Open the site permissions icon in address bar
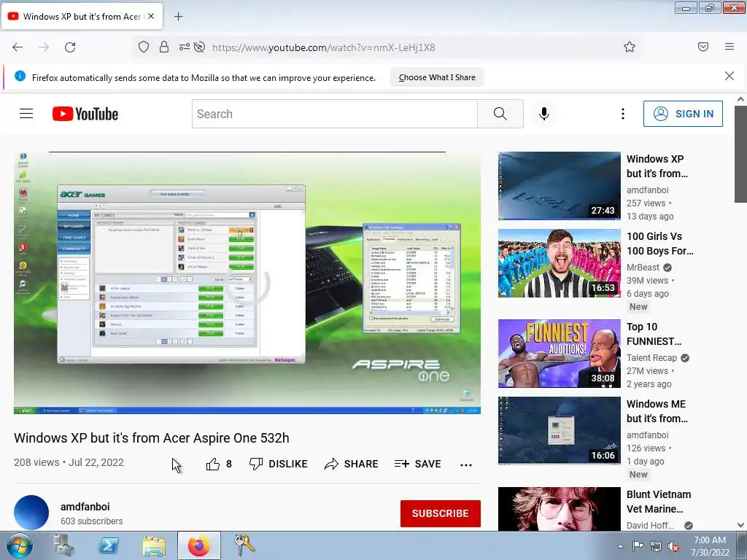 click(x=185, y=47)
